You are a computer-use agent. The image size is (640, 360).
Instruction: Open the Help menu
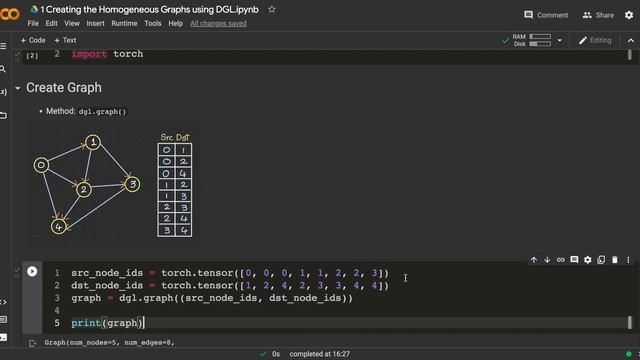pyautogui.click(x=176, y=23)
